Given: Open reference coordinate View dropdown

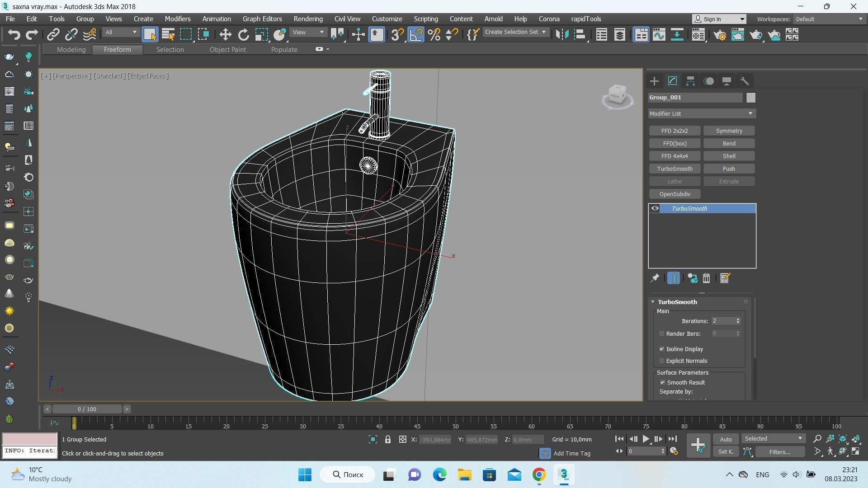Looking at the screenshot, I should [308, 33].
